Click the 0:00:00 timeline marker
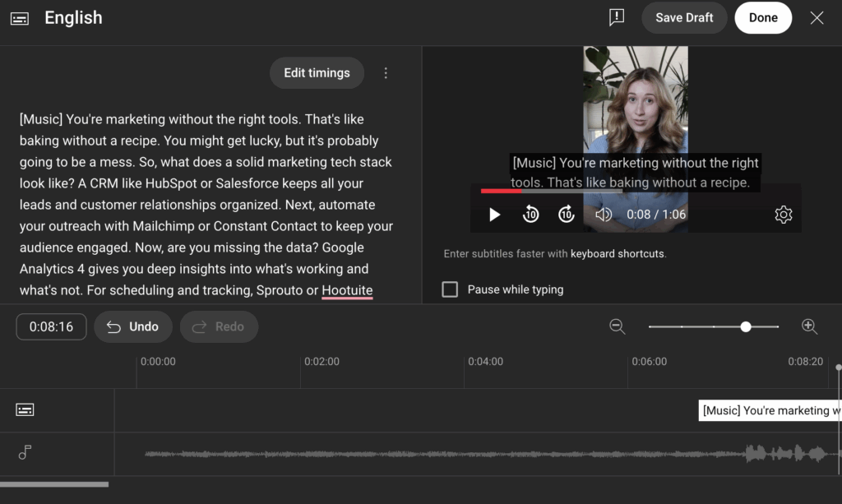842x504 pixels. [158, 362]
